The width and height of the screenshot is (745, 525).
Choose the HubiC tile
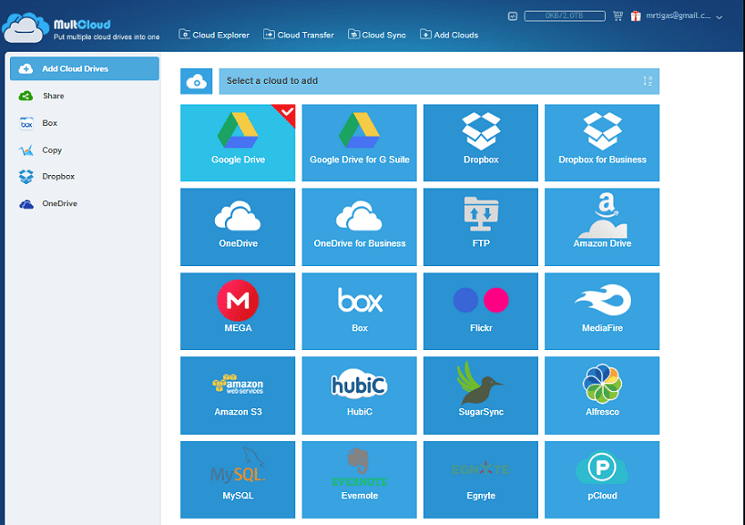(x=359, y=395)
